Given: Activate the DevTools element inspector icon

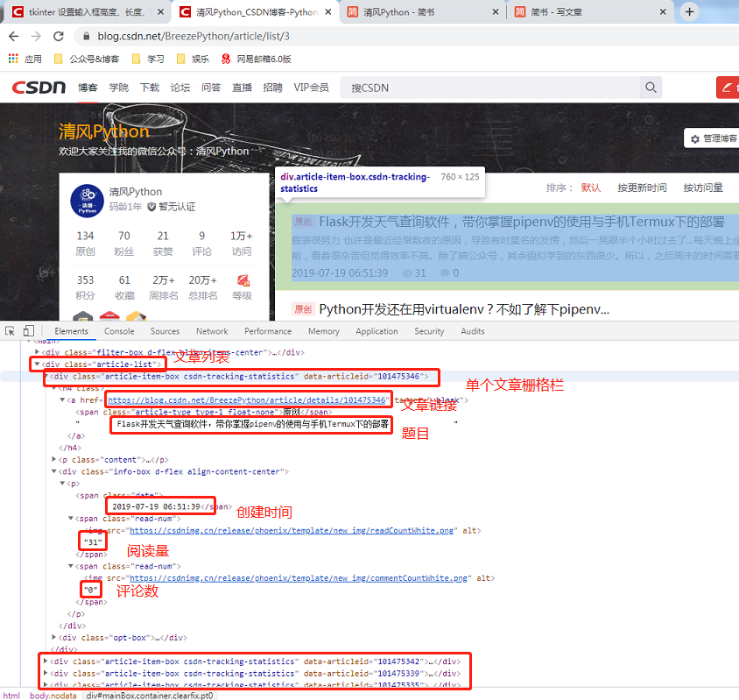Looking at the screenshot, I should tap(10, 331).
